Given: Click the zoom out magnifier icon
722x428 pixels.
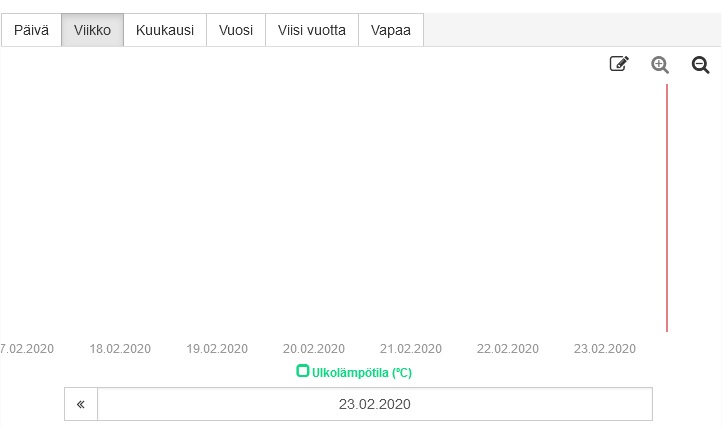Looking at the screenshot, I should [701, 65].
